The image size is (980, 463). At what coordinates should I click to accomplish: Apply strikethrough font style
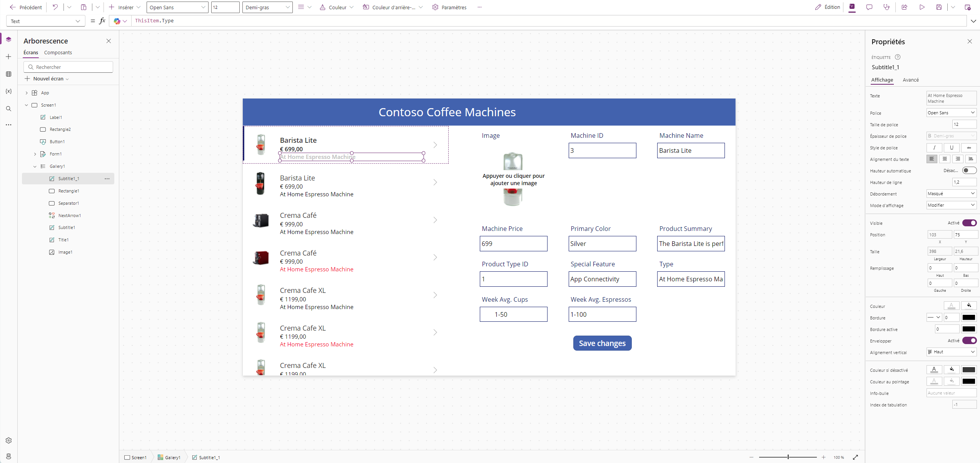point(969,148)
